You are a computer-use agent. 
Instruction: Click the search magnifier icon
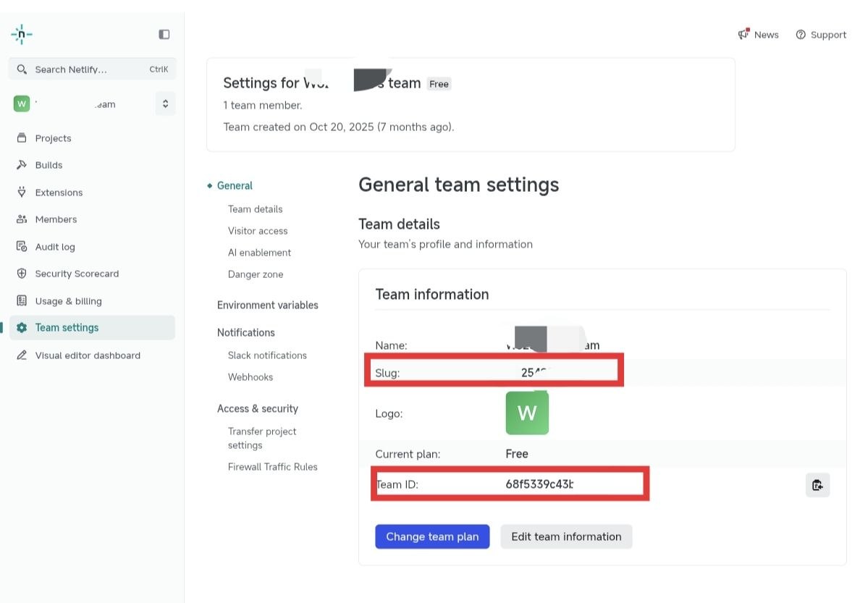22,69
